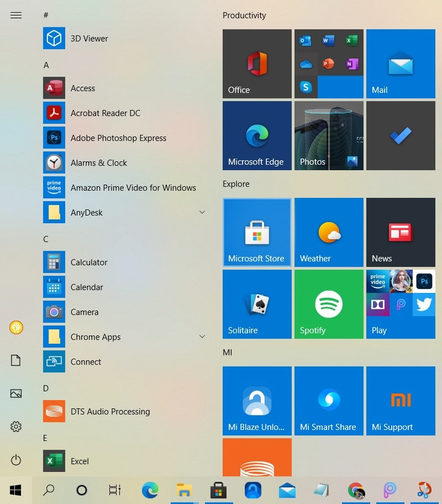Open Chrome on the taskbar
The width and height of the screenshot is (442, 504).
coord(356,490)
